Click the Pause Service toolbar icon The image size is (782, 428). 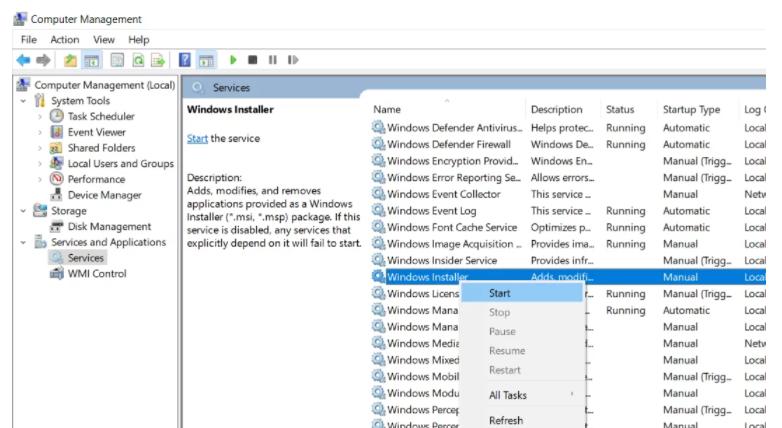pyautogui.click(x=273, y=60)
